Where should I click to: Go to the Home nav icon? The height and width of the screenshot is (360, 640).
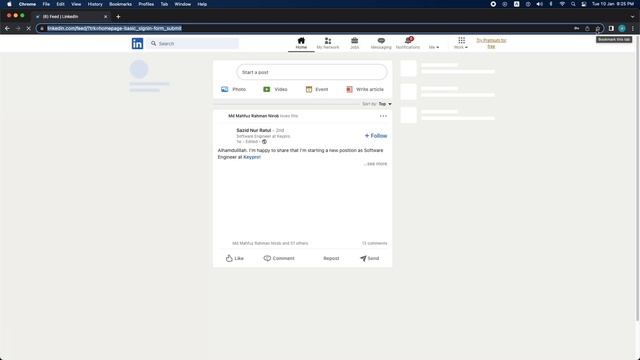click(x=301, y=43)
